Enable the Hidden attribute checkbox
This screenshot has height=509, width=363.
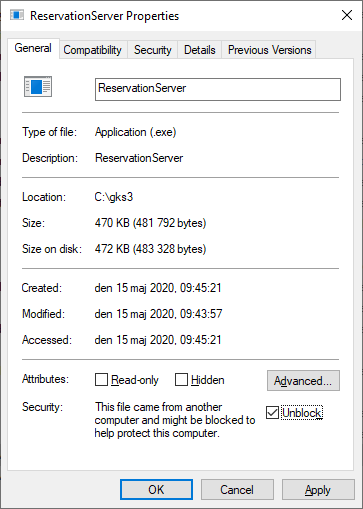click(181, 380)
